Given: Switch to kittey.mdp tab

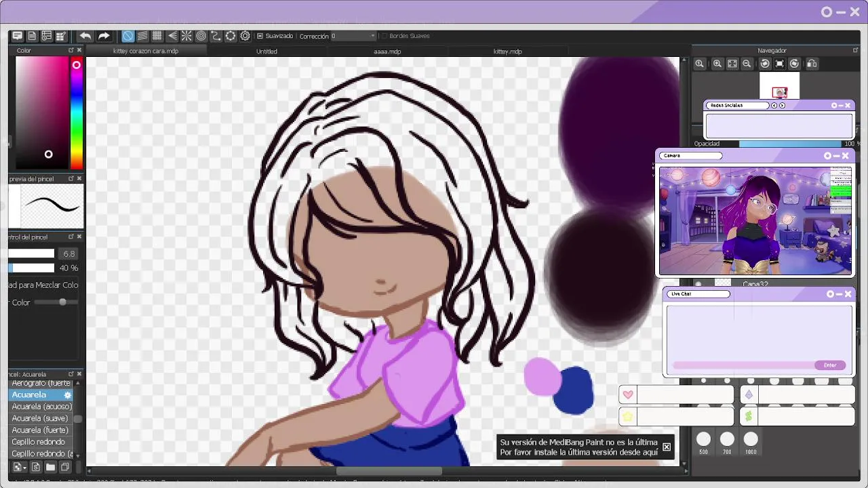Looking at the screenshot, I should pyautogui.click(x=508, y=52).
